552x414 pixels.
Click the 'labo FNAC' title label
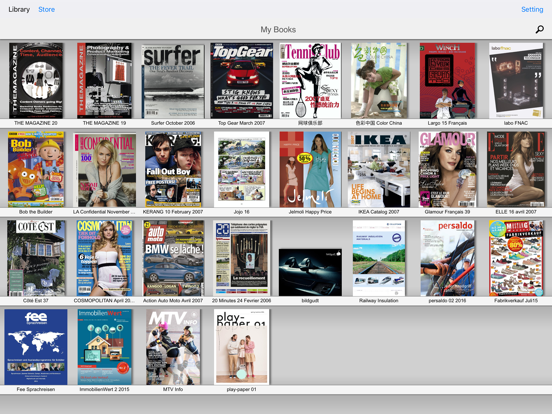(516, 123)
